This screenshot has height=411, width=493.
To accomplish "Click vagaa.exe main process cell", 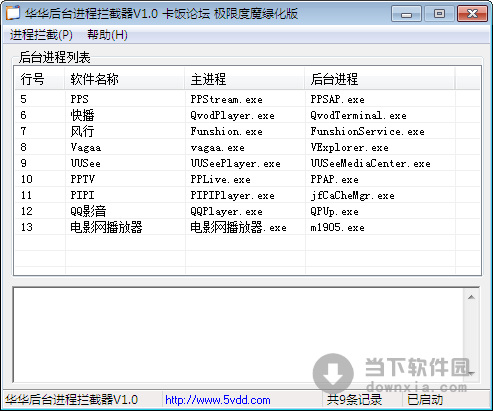I will pyautogui.click(x=217, y=147).
